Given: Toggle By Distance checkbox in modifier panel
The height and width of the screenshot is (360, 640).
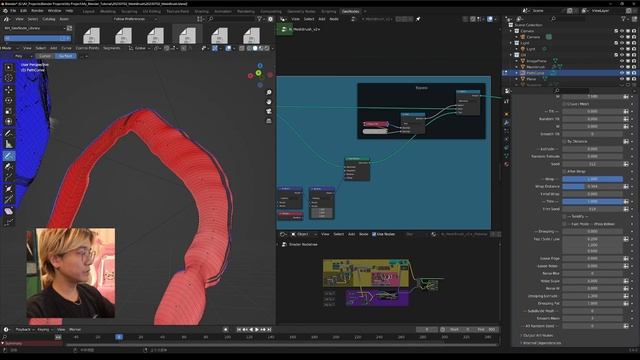Looking at the screenshot, I should click(x=565, y=141).
